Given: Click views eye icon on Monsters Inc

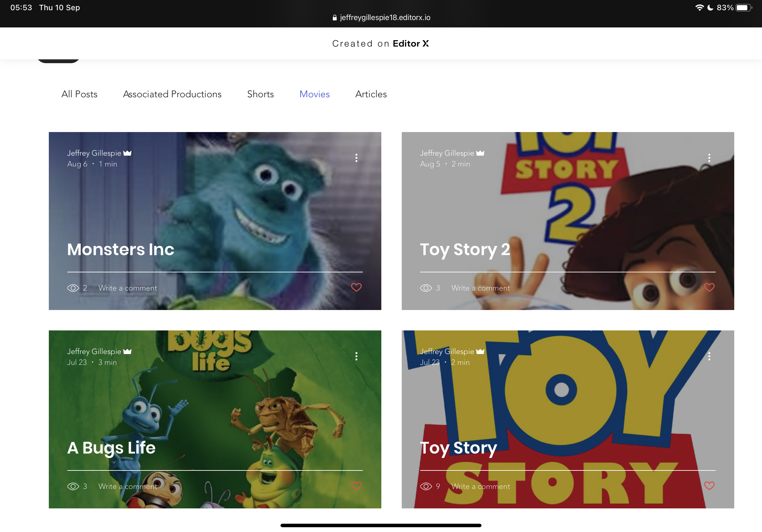Looking at the screenshot, I should pyautogui.click(x=73, y=288).
